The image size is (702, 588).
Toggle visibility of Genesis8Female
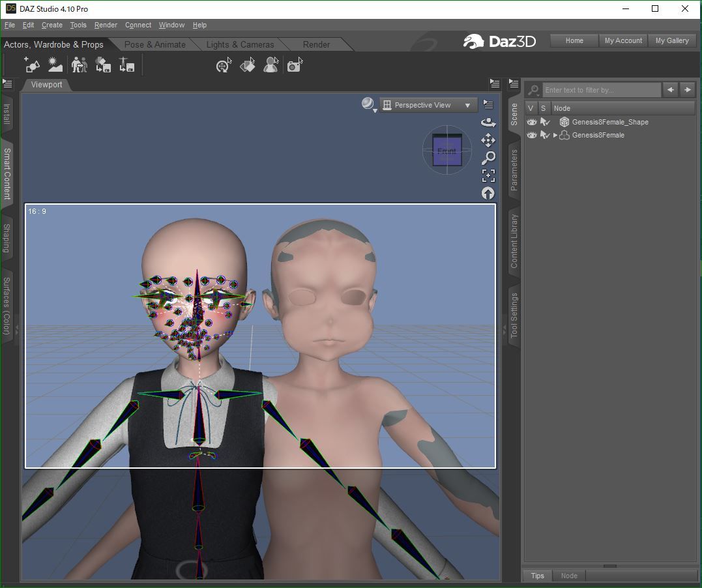pos(531,135)
